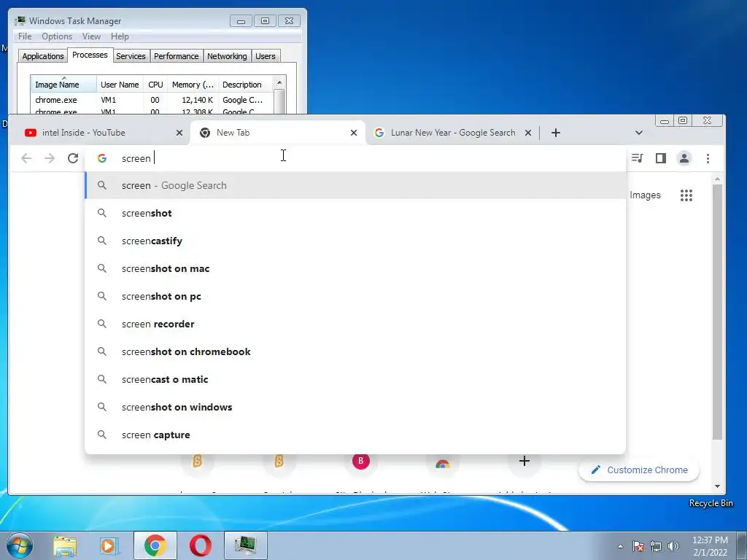
Task: Choose the 'screenshot on windows' suggestion
Action: click(355, 407)
